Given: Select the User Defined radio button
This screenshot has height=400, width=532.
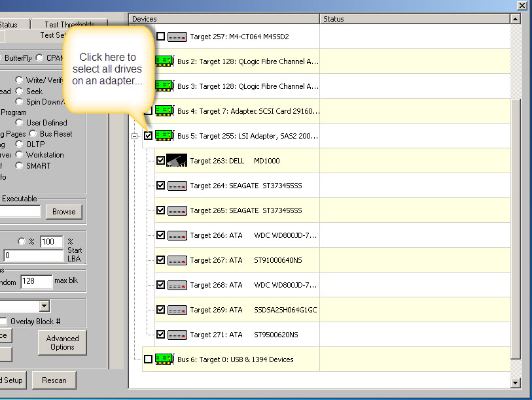Looking at the screenshot, I should click(x=20, y=122).
